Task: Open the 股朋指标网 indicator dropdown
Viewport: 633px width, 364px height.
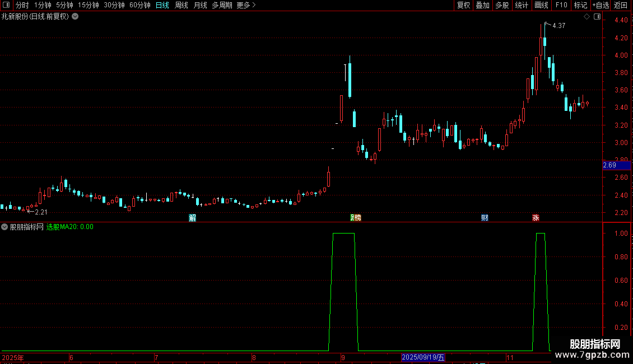Action: coord(4,227)
